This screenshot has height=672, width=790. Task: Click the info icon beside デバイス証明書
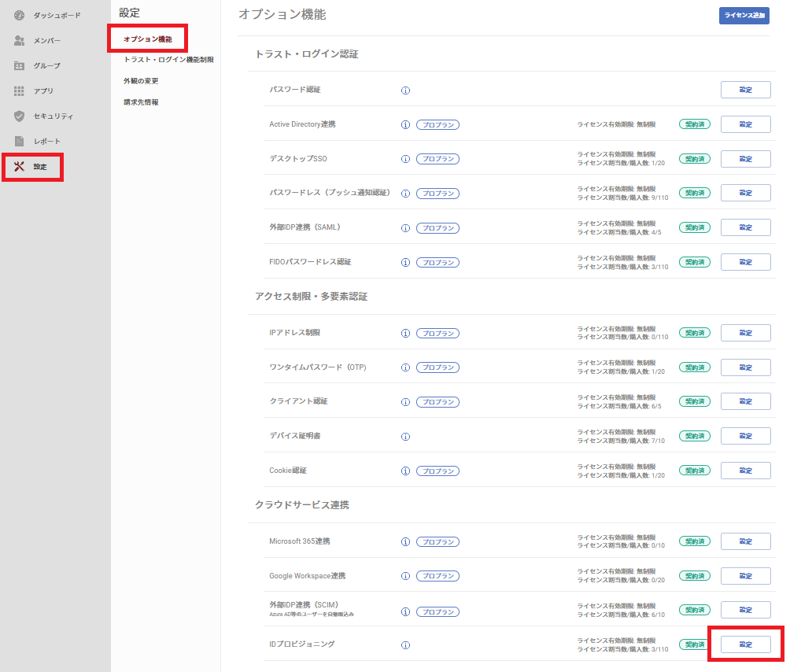406,436
